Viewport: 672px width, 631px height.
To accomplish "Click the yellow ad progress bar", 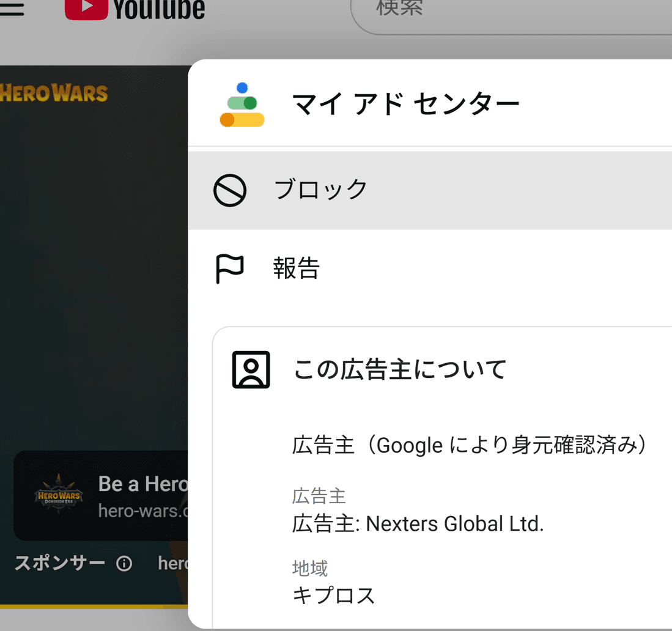I will (x=94, y=607).
